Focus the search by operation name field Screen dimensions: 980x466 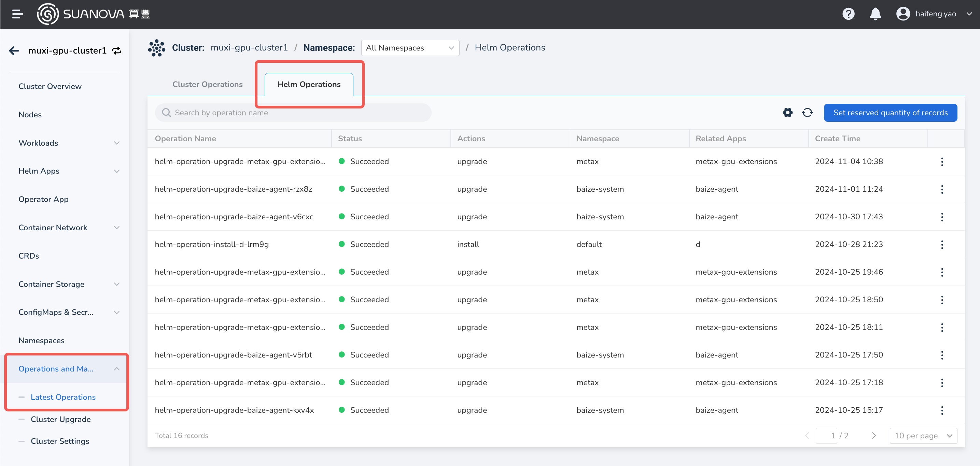click(x=293, y=113)
